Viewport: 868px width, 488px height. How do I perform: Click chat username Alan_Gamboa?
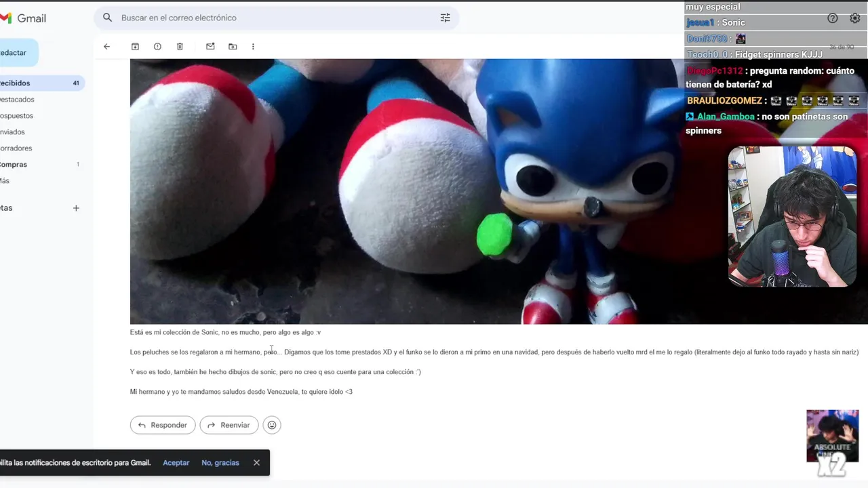tap(726, 117)
